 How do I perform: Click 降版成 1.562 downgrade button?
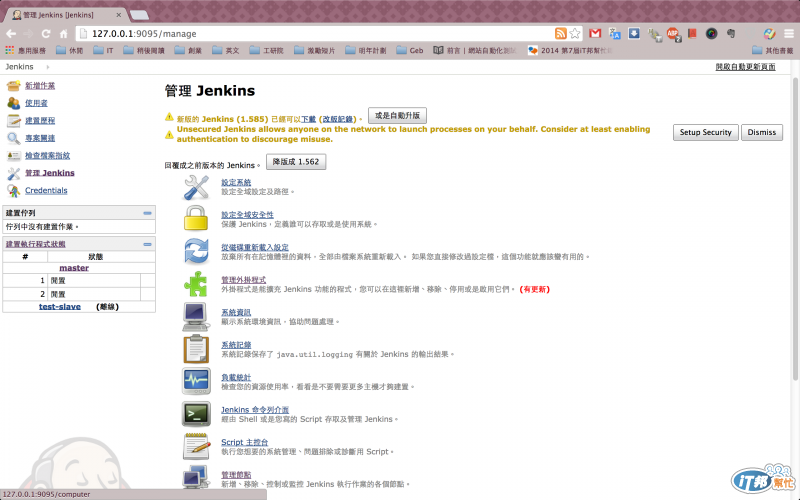pyautogui.click(x=296, y=162)
